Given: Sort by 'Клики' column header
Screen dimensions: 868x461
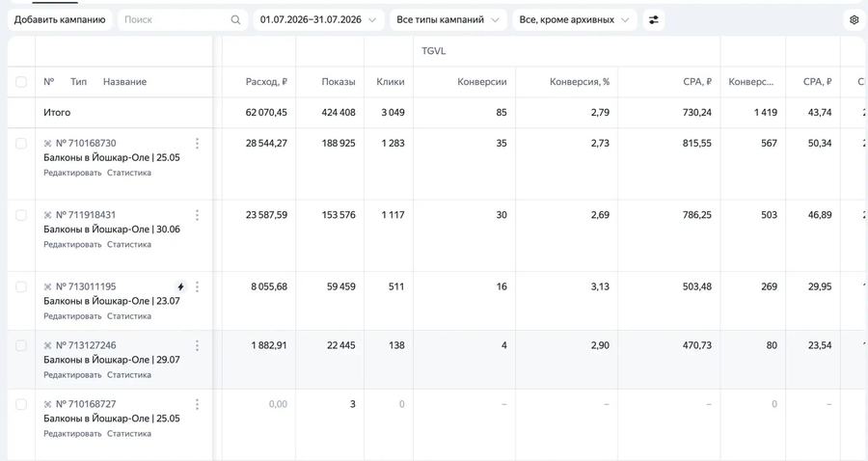Looking at the screenshot, I should point(391,82).
